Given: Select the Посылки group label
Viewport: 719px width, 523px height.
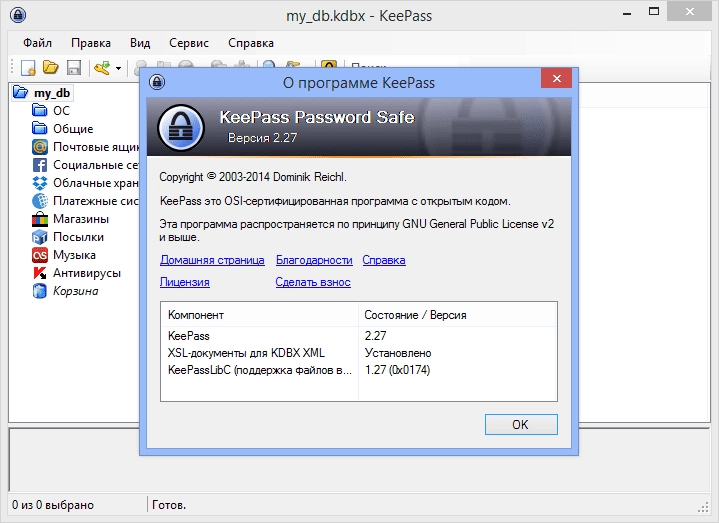Looking at the screenshot, I should (x=78, y=237).
